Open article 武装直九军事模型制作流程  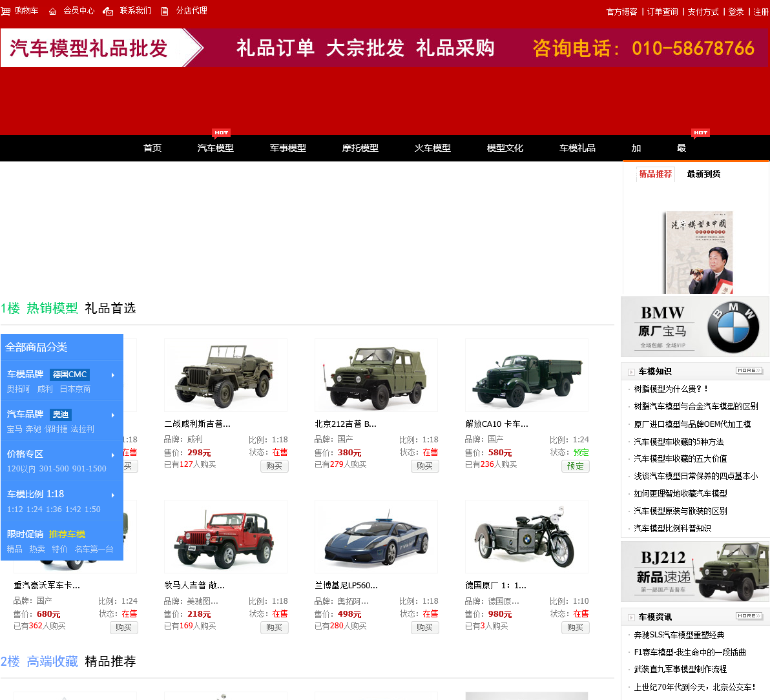[681, 670]
